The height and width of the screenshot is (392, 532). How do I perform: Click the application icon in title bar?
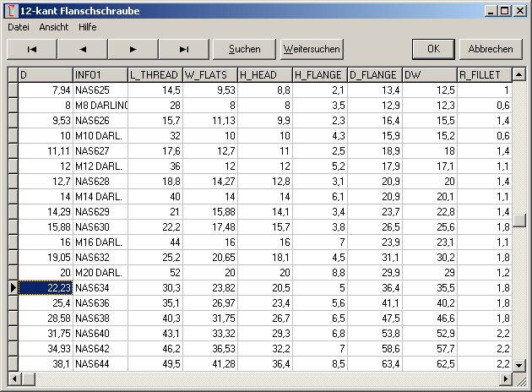click(x=10, y=11)
